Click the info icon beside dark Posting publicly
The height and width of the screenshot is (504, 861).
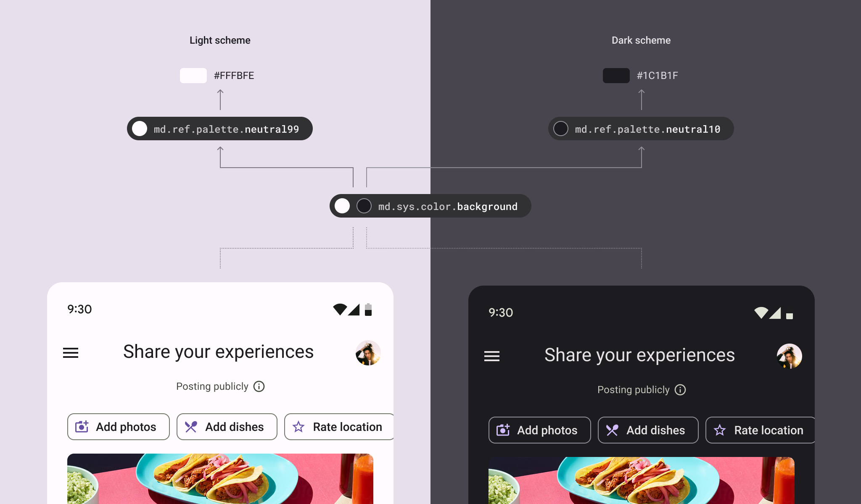pyautogui.click(x=680, y=390)
